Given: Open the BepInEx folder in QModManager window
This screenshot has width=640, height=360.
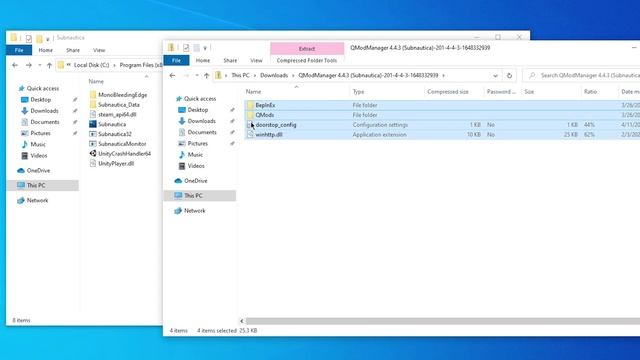Looking at the screenshot, I should click(x=265, y=105).
